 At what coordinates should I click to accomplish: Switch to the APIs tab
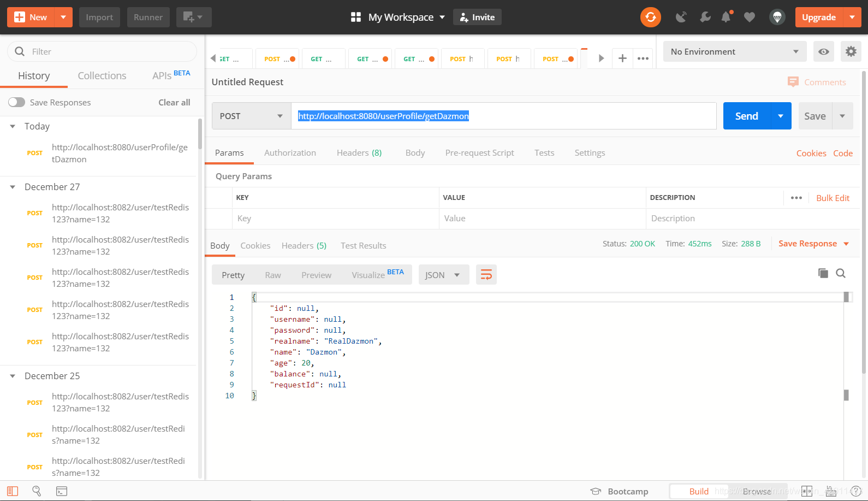coord(171,75)
